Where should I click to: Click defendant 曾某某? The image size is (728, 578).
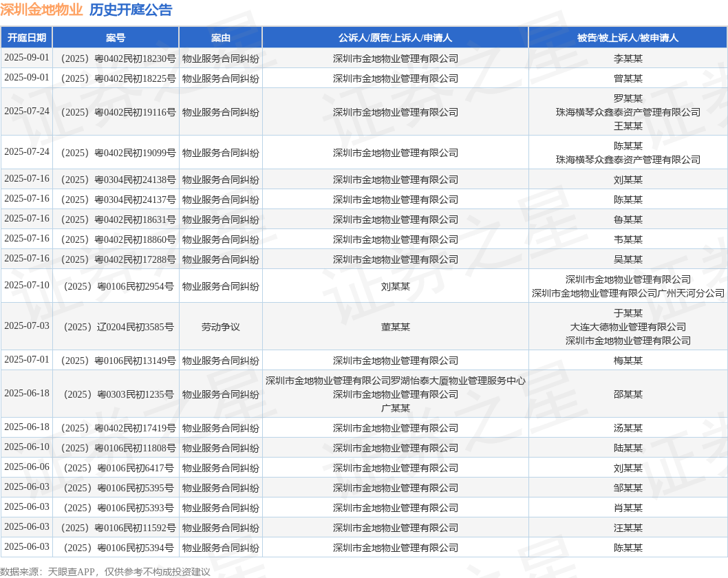coord(628,78)
